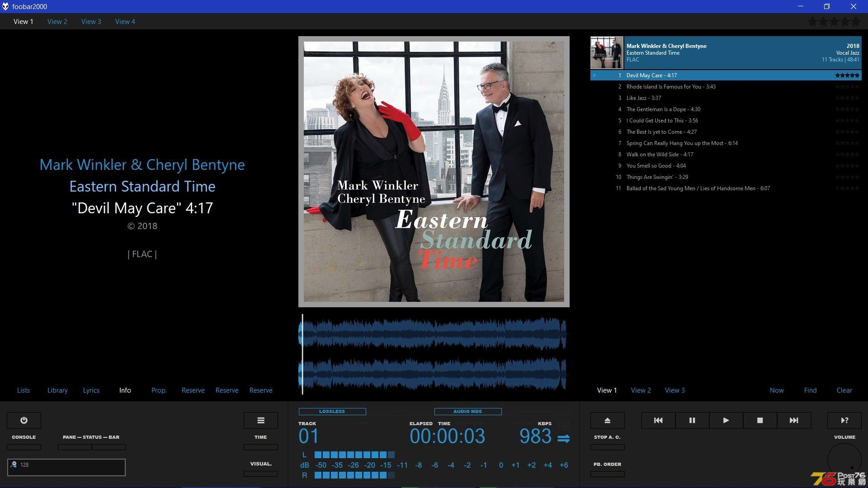Toggle the PB. ORDER switch
This screenshot has height=488, width=868.
click(608, 474)
